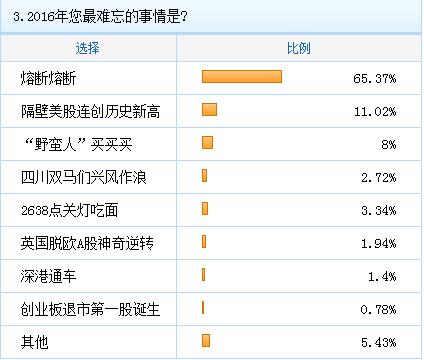
Task: Select the '深港通车' option
Action: click(49, 276)
